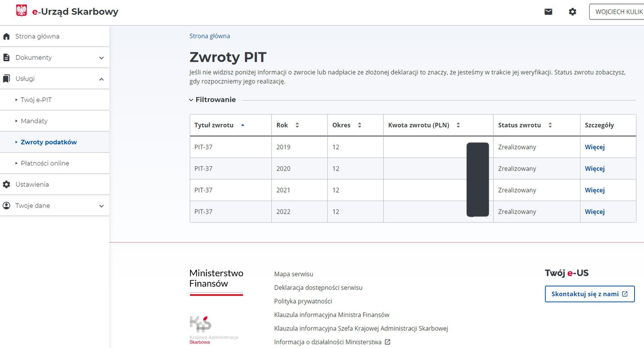Viewport: 644px width, 348px height.
Task: Collapse the Usługi section
Action: pos(101,79)
